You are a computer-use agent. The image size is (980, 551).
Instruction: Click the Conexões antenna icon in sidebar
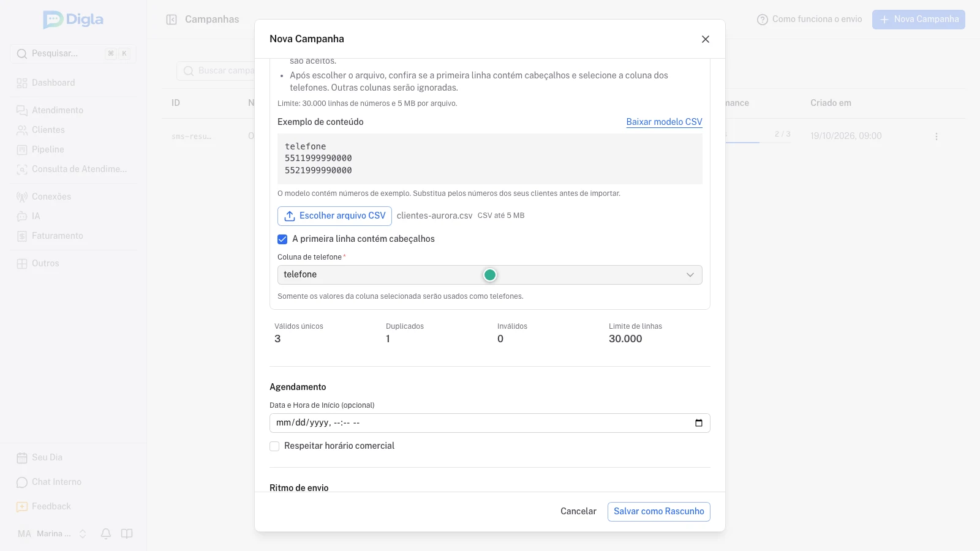(22, 197)
